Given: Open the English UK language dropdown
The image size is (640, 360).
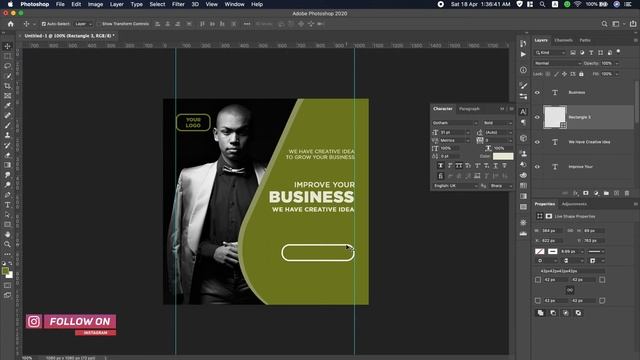Looking at the screenshot, I should point(455,186).
